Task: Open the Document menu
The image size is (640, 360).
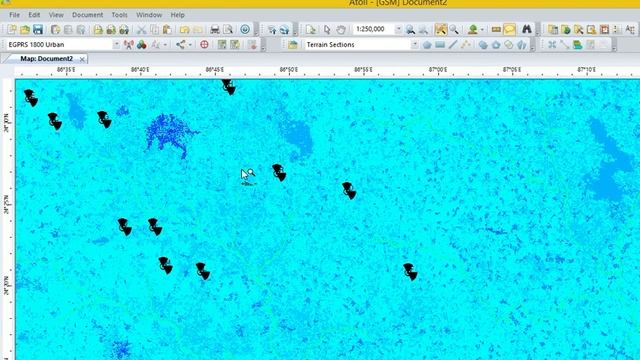Action: click(87, 15)
